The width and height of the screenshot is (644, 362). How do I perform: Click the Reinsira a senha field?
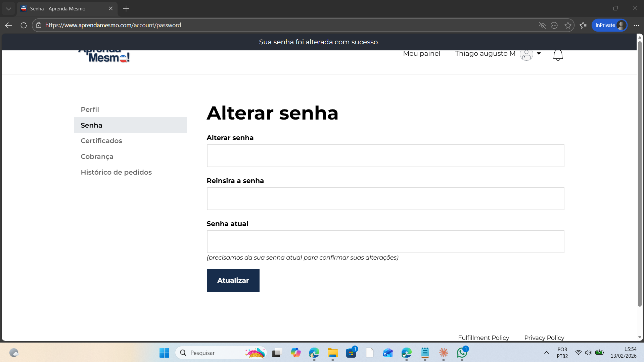pos(385,199)
